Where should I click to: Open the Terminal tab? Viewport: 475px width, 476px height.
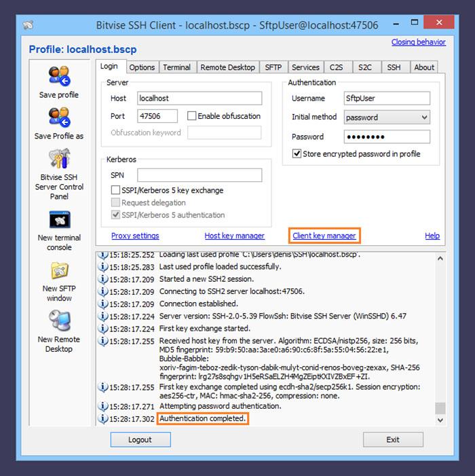click(177, 67)
